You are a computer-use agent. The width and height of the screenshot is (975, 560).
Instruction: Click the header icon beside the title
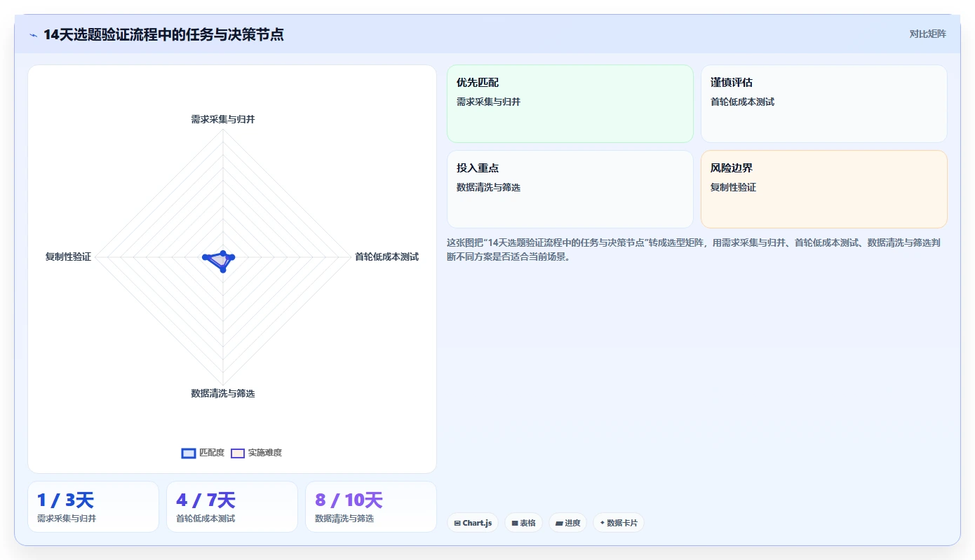click(34, 35)
